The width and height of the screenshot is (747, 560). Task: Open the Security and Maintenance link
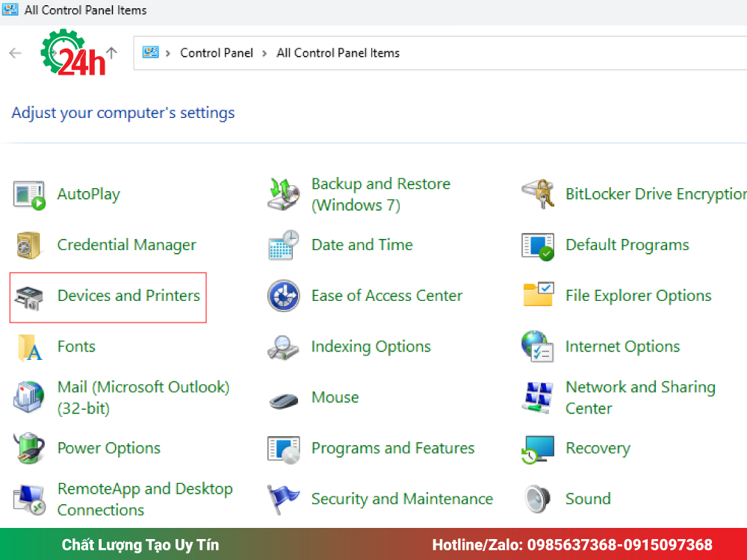pos(402,499)
